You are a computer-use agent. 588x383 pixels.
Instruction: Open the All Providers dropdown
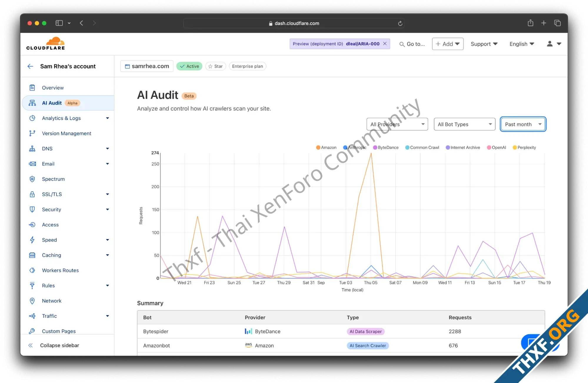[x=397, y=124]
